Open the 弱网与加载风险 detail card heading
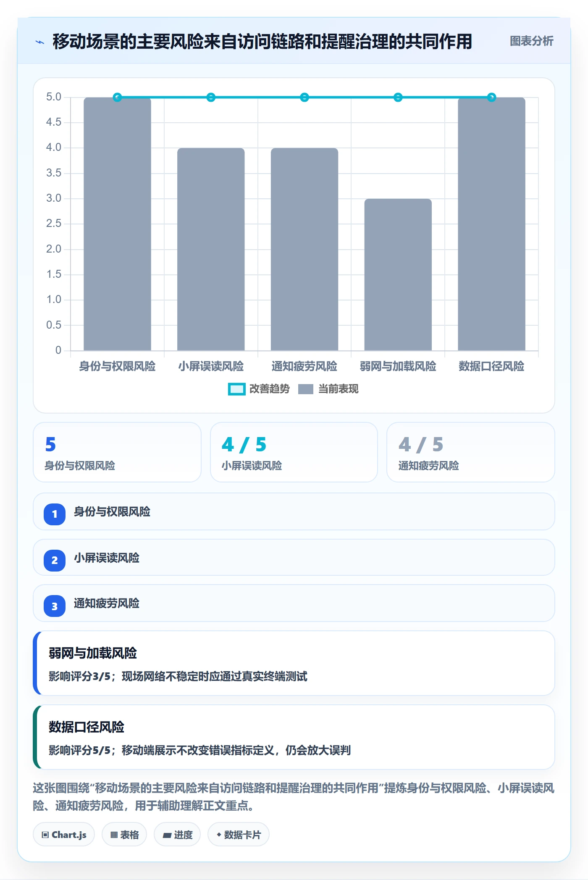This screenshot has width=588, height=880. (93, 653)
